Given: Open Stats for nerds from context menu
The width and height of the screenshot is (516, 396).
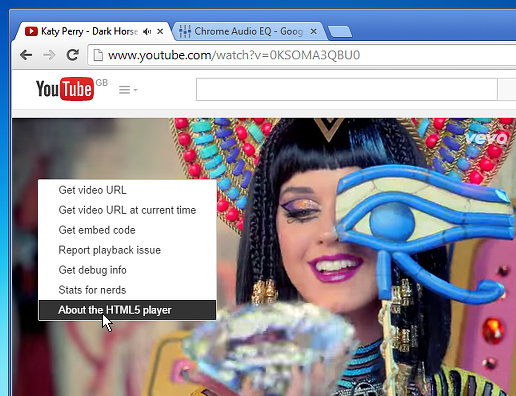Looking at the screenshot, I should (x=127, y=290).
